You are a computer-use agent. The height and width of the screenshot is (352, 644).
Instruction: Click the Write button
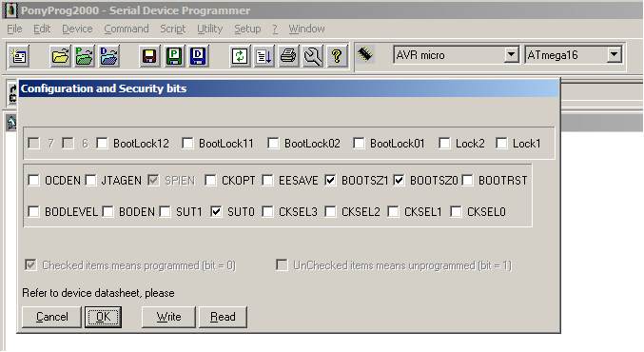coord(168,317)
